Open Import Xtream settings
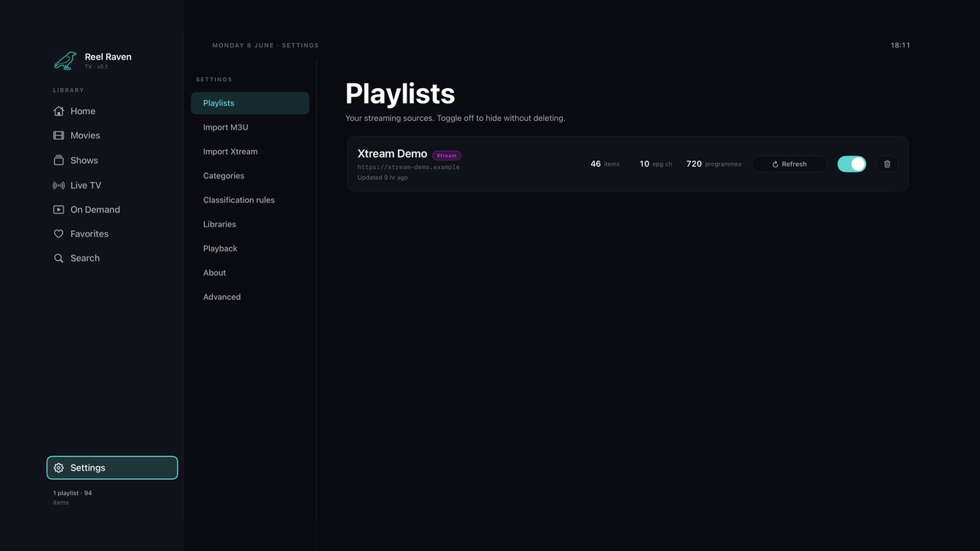980x551 pixels. click(x=250, y=152)
